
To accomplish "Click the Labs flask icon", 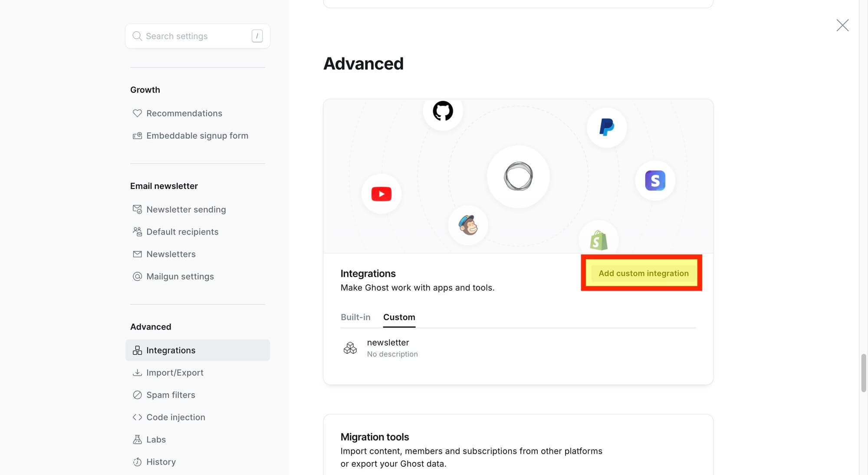I will pos(137,439).
